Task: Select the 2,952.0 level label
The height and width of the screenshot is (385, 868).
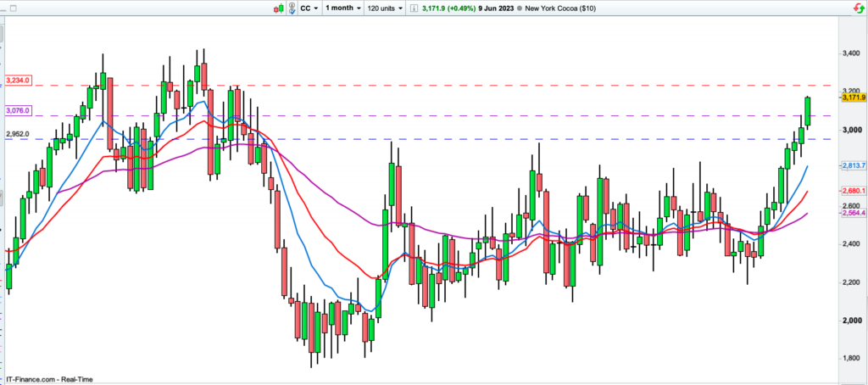Action: point(18,135)
